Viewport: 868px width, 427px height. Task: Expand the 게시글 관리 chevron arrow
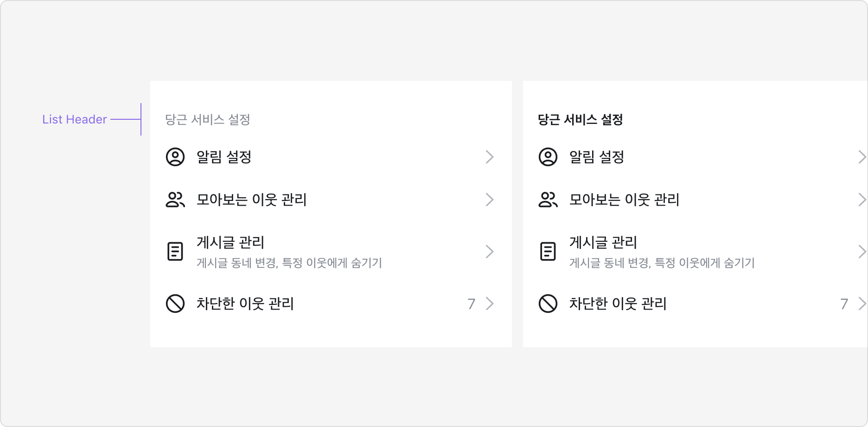coord(490,252)
